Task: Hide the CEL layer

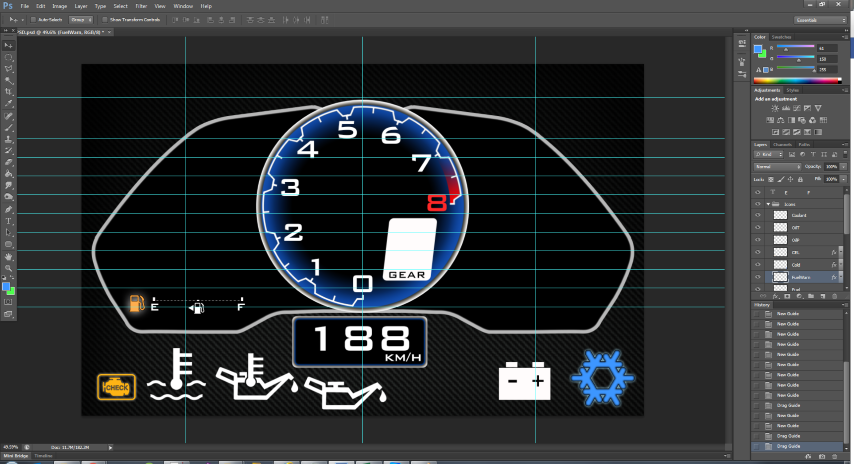Action: click(x=758, y=252)
